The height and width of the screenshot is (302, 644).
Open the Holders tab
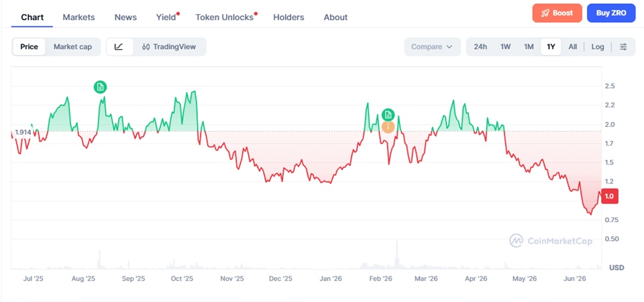coord(288,17)
